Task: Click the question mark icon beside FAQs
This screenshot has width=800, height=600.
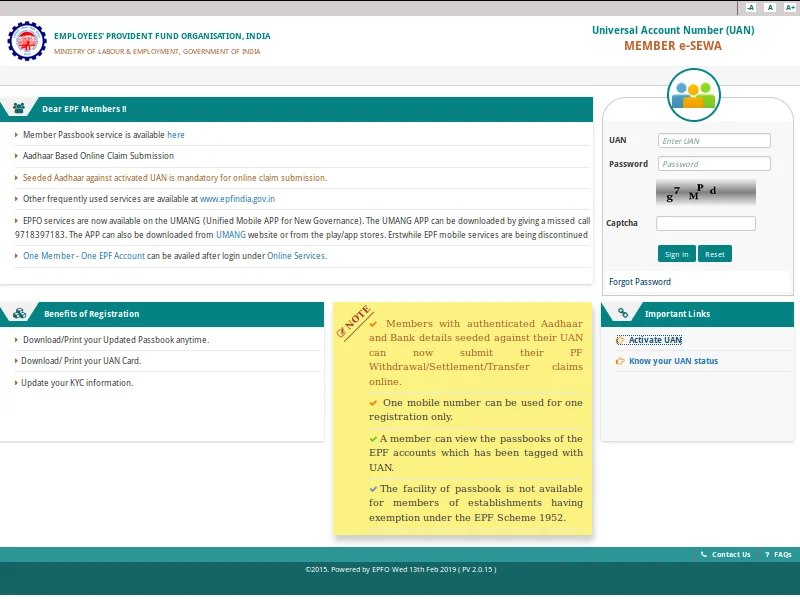Action: 766,553
